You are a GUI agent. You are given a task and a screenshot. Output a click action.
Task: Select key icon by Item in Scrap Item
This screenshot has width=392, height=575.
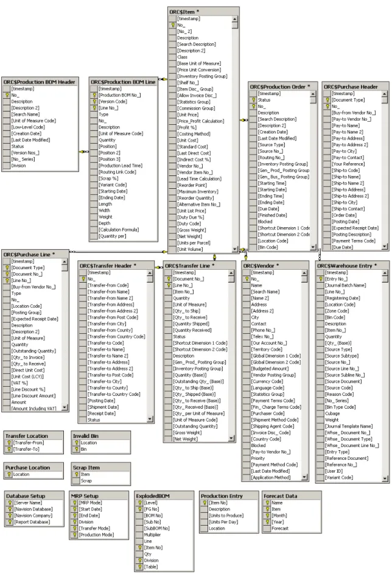(x=76, y=474)
